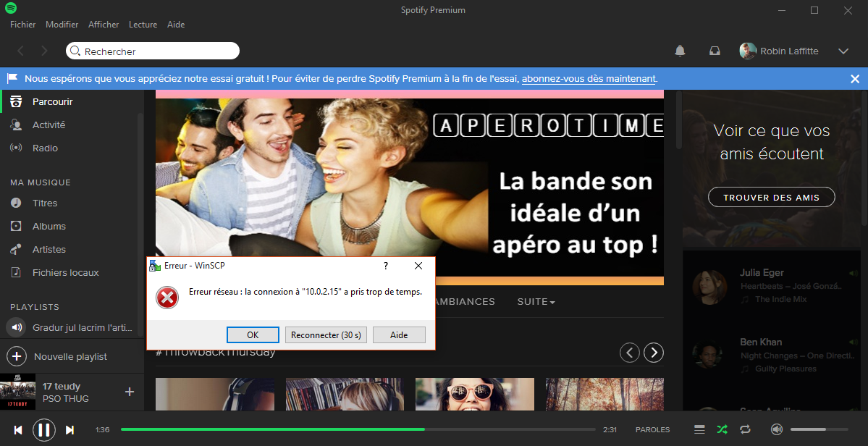This screenshot has width=868, height=446.
Task: Skip to next track
Action: tap(69, 430)
